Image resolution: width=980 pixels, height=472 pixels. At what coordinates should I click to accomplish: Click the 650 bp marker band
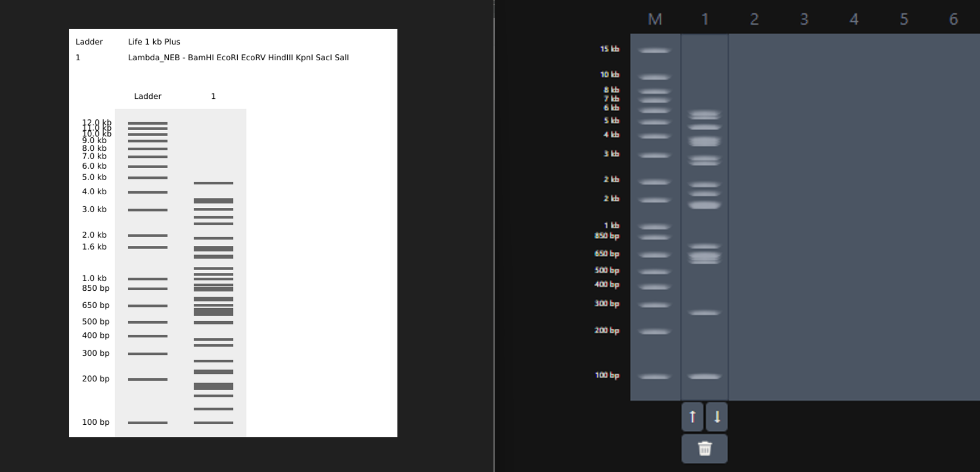(x=654, y=254)
